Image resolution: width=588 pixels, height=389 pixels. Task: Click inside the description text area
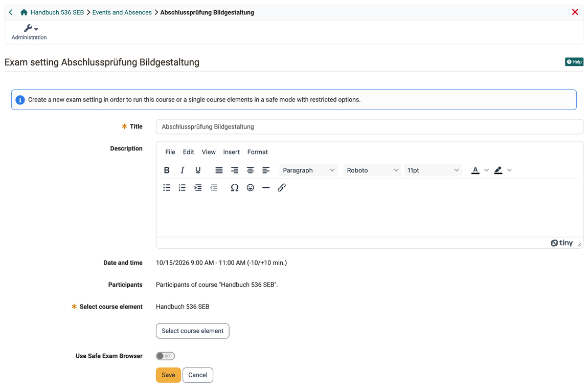pos(369,217)
